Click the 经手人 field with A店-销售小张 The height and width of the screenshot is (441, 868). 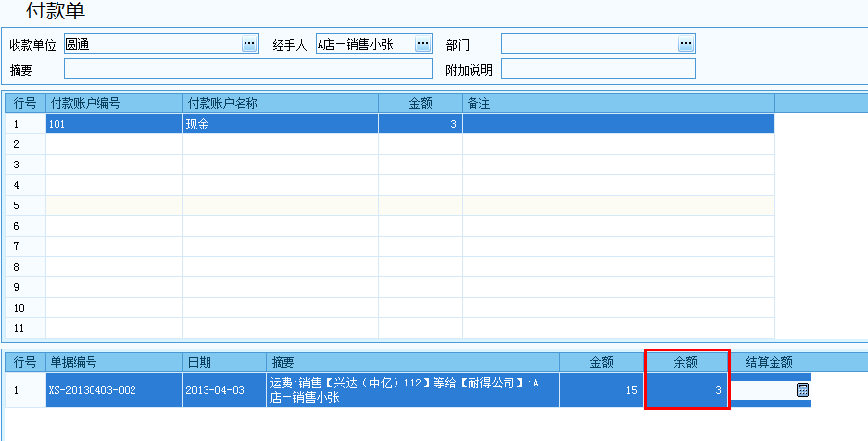tap(364, 44)
